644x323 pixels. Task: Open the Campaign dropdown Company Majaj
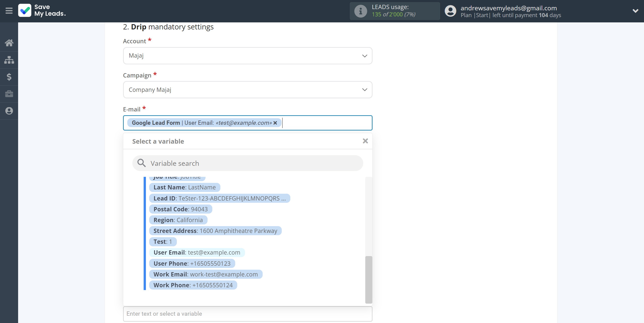tap(248, 90)
